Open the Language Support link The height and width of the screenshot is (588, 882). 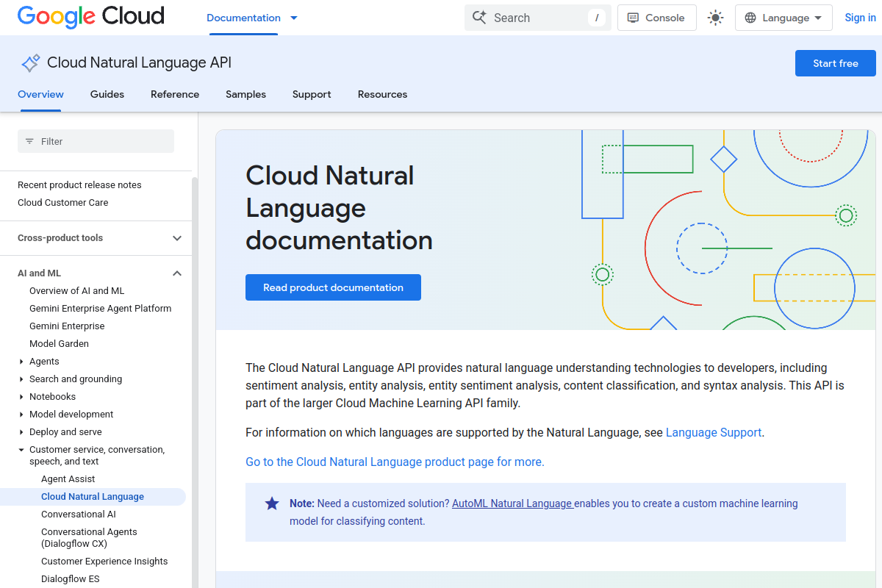pyautogui.click(x=714, y=432)
